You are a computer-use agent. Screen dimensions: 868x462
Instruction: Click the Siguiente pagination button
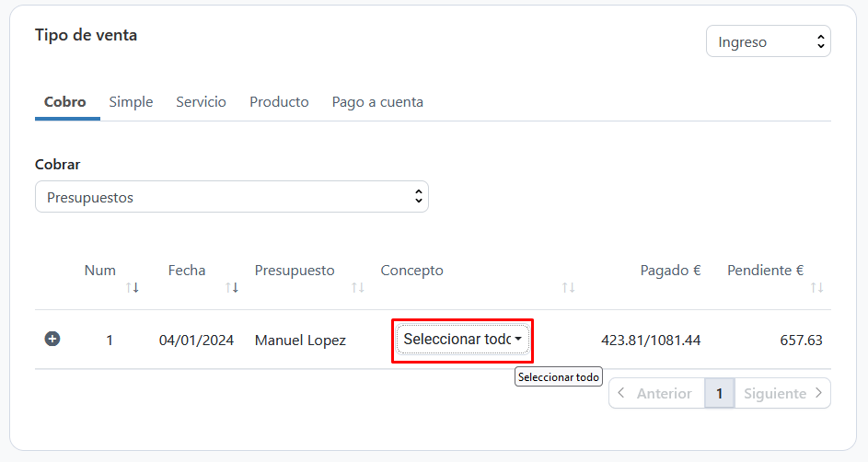click(x=782, y=393)
